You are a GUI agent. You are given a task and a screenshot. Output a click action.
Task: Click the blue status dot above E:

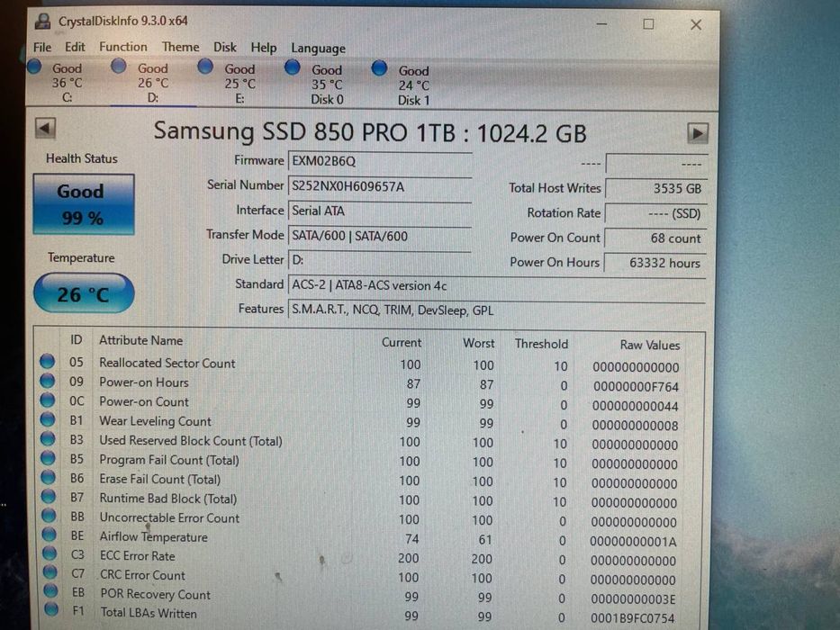205,67
